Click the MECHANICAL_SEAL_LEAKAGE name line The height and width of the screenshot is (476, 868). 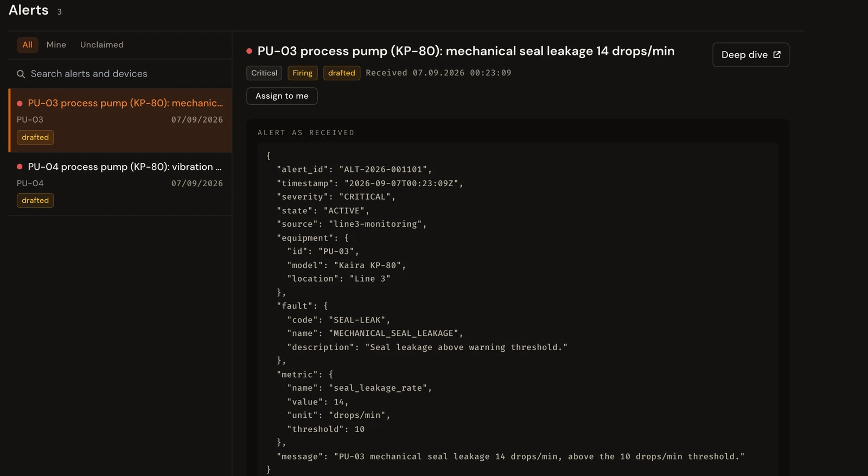point(375,333)
